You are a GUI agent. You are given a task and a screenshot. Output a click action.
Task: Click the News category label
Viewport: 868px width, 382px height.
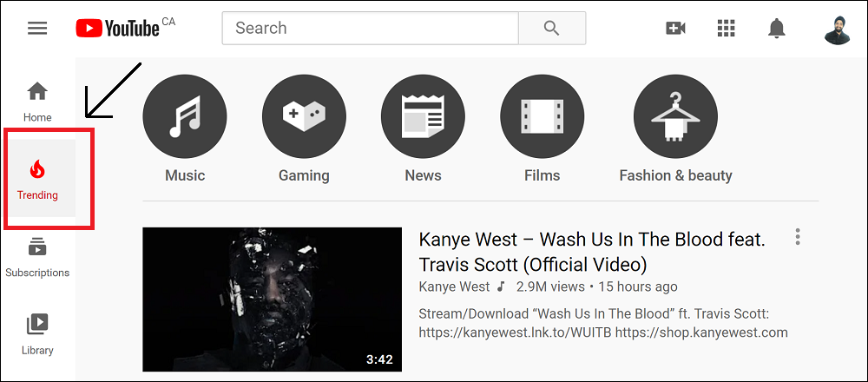coord(423,175)
